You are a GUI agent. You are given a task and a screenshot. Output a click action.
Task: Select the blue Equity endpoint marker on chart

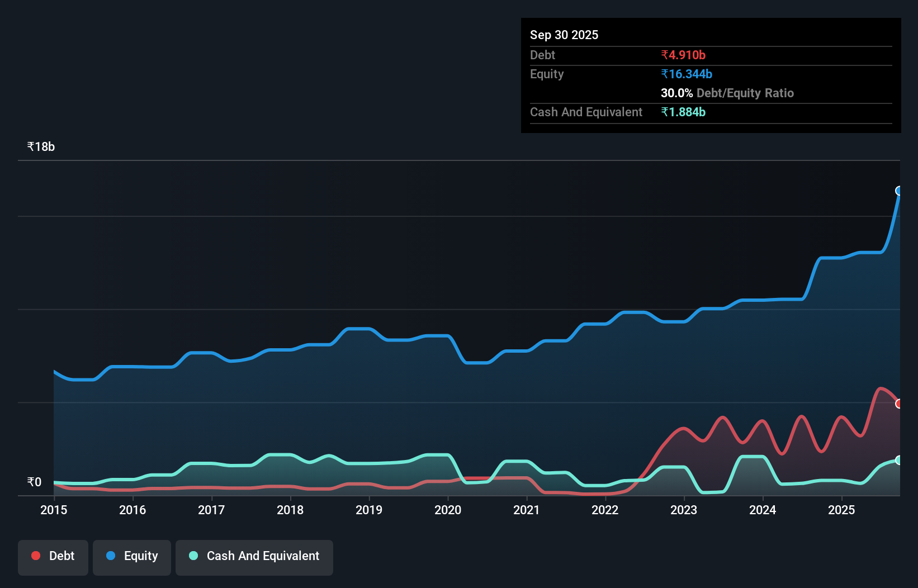tap(899, 192)
